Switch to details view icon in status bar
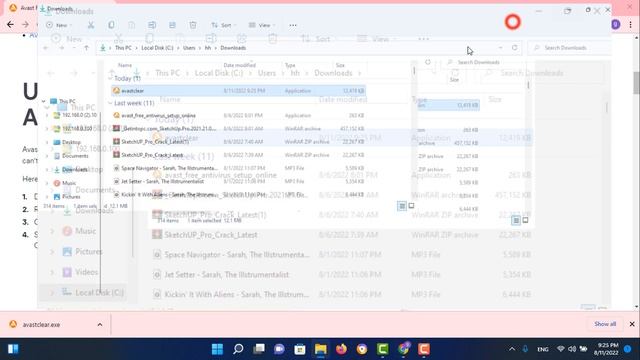 click(x=402, y=206)
